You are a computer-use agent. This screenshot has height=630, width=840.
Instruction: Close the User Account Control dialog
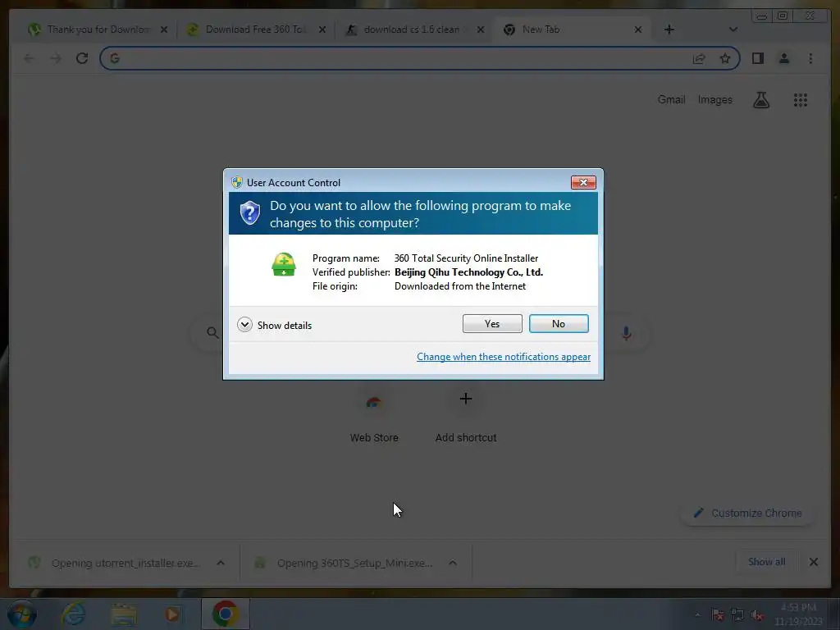(583, 183)
